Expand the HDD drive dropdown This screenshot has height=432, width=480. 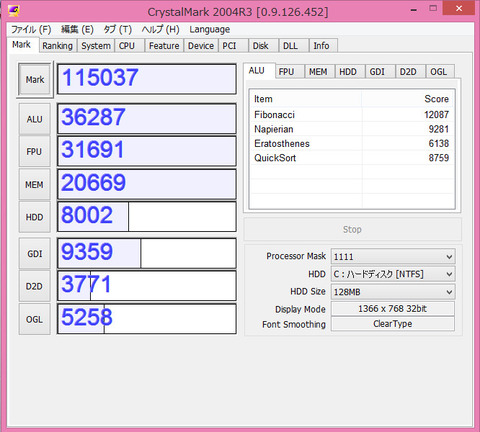[393, 274]
